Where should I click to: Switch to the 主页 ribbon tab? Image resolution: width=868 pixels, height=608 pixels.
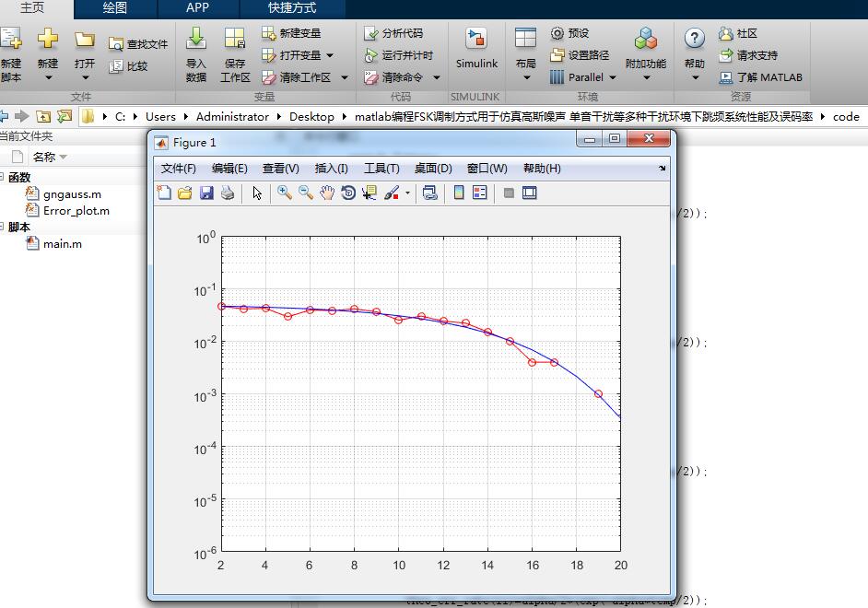pyautogui.click(x=32, y=7)
